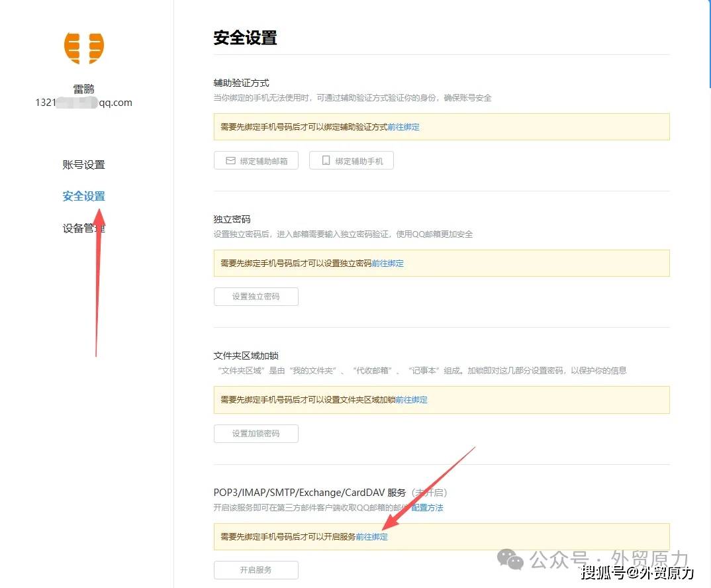711x588 pixels.
Task: Click the username 雷鹏
Action: pyautogui.click(x=84, y=89)
